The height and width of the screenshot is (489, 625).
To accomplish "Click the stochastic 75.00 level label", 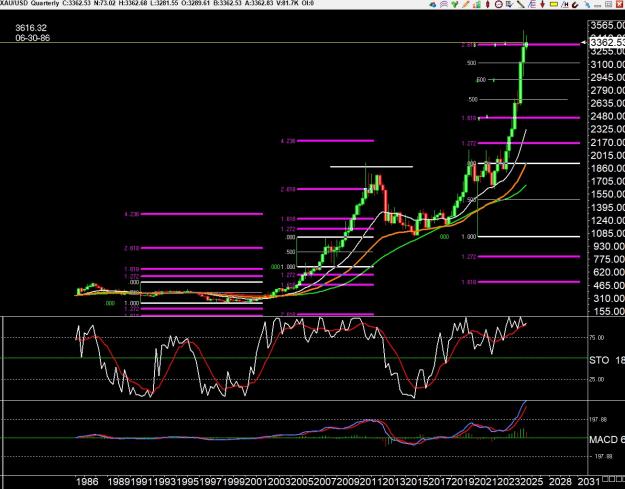I will [597, 338].
